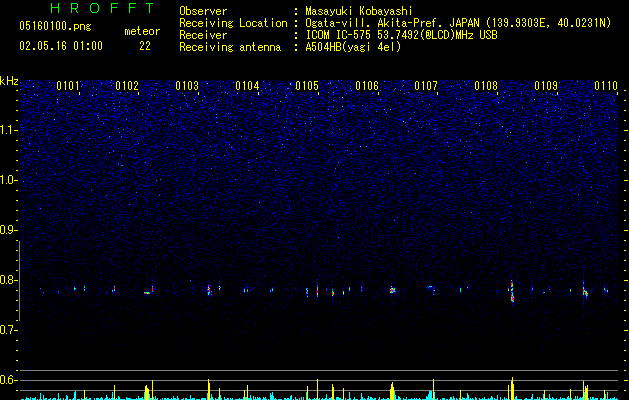Image resolution: width=629 pixels, height=400 pixels.
Task: Click the 1.0 frequency axis label
Action: click(9, 180)
